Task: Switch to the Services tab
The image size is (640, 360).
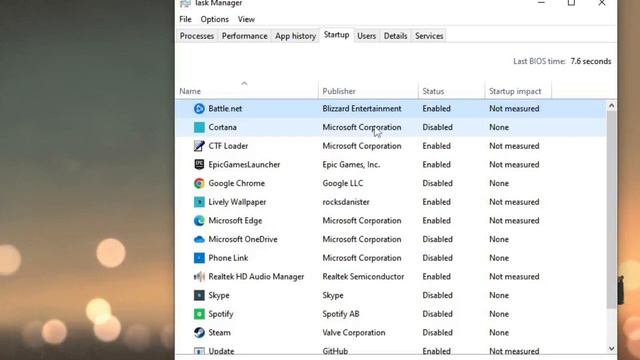Action: tap(429, 36)
